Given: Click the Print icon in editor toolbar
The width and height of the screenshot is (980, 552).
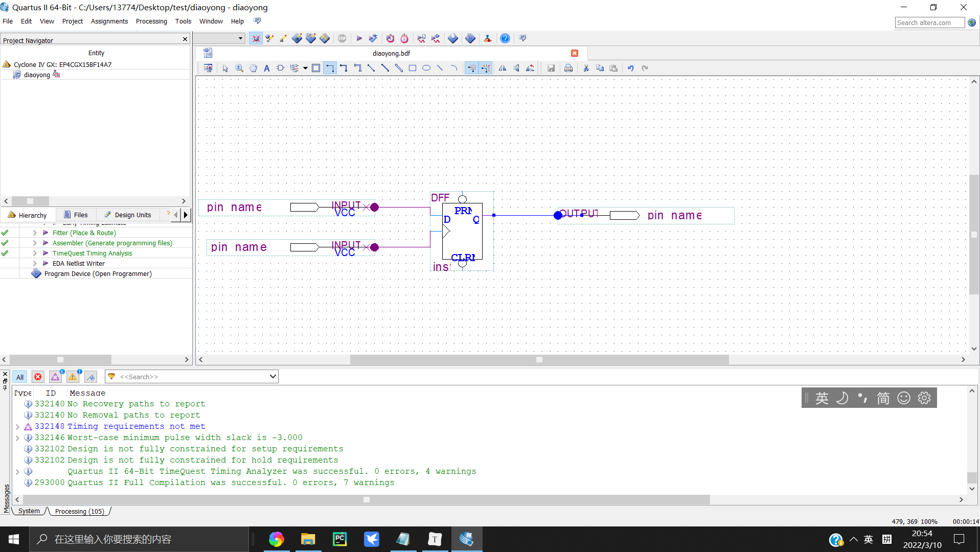Looking at the screenshot, I should [x=568, y=68].
